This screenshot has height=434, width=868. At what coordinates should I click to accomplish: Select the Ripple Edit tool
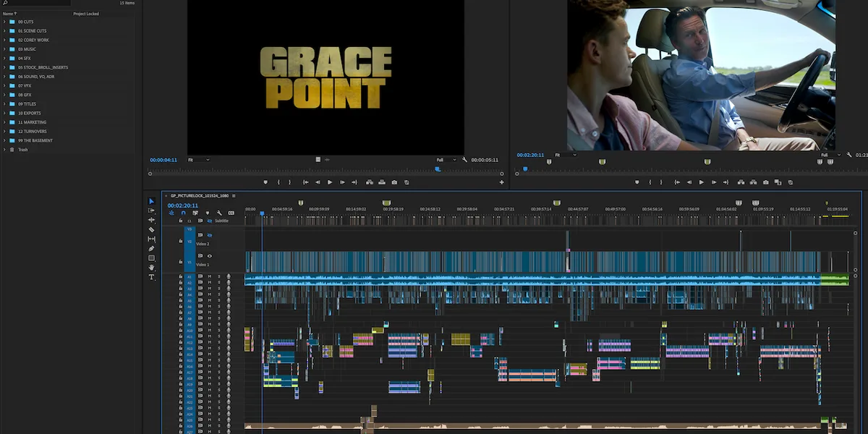click(152, 220)
